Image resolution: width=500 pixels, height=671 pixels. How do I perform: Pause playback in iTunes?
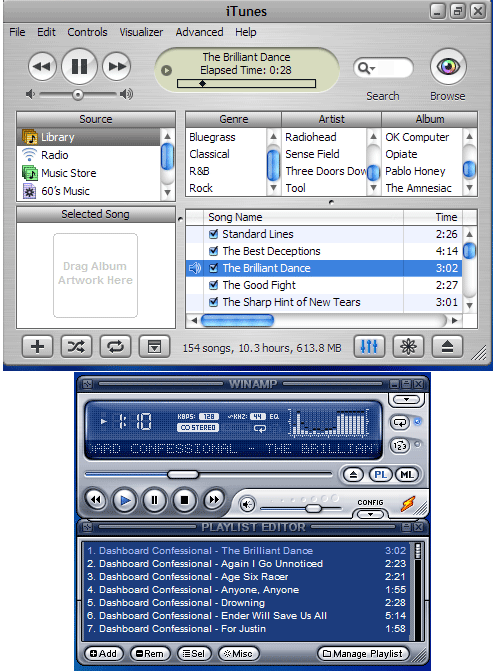pos(79,66)
